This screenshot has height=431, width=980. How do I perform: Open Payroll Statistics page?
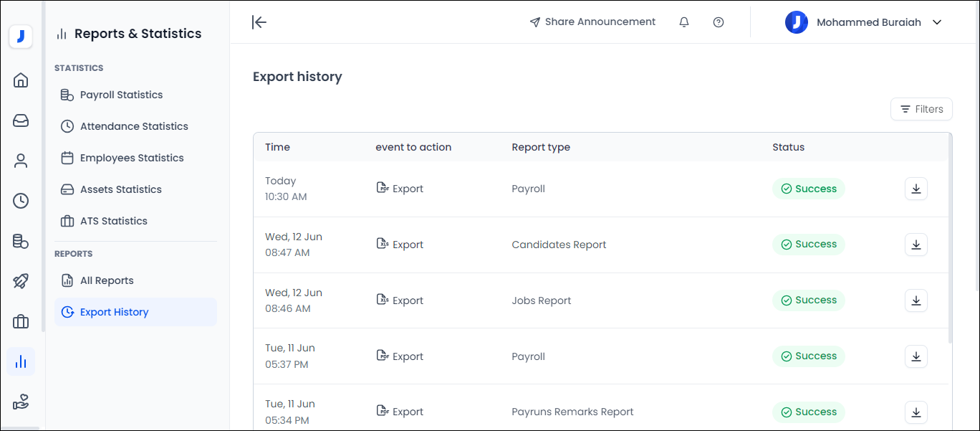tap(121, 95)
